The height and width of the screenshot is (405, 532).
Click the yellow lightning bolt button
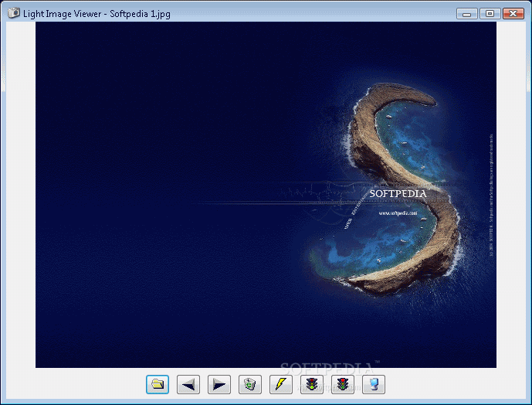point(281,384)
